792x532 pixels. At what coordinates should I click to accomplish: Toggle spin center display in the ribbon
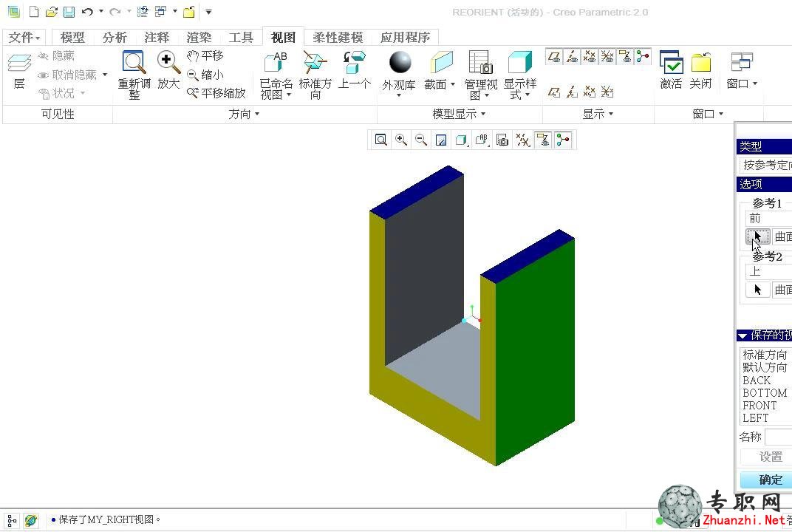click(643, 57)
